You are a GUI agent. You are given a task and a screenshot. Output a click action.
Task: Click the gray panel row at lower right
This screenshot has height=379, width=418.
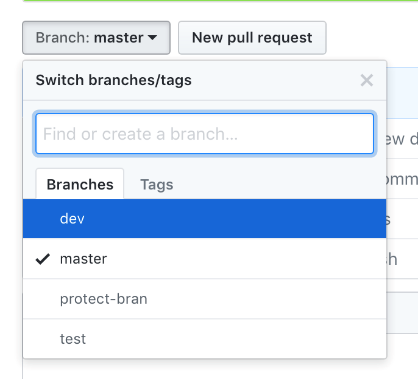pyautogui.click(x=402, y=313)
